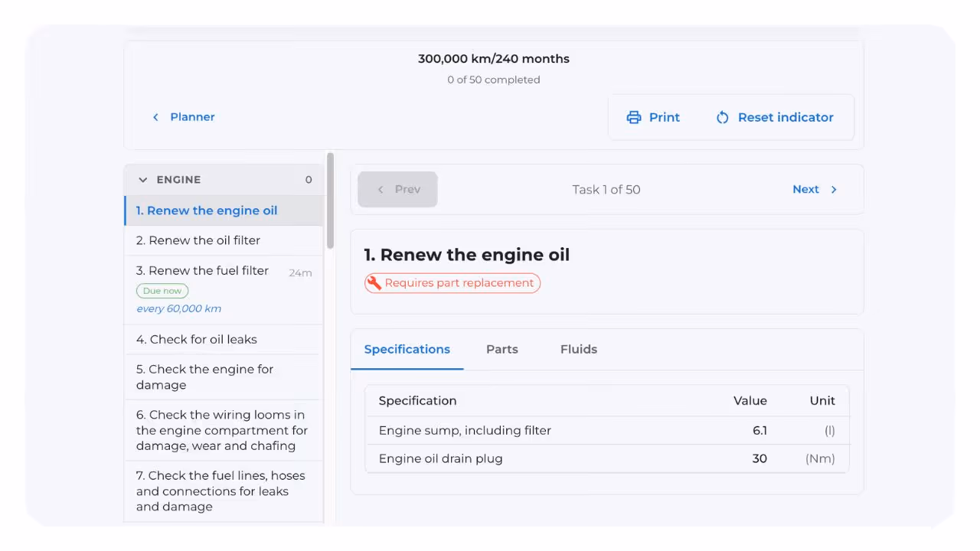Click the (Nm) unit cell
Viewport: 980px width, 551px height.
[x=820, y=459]
